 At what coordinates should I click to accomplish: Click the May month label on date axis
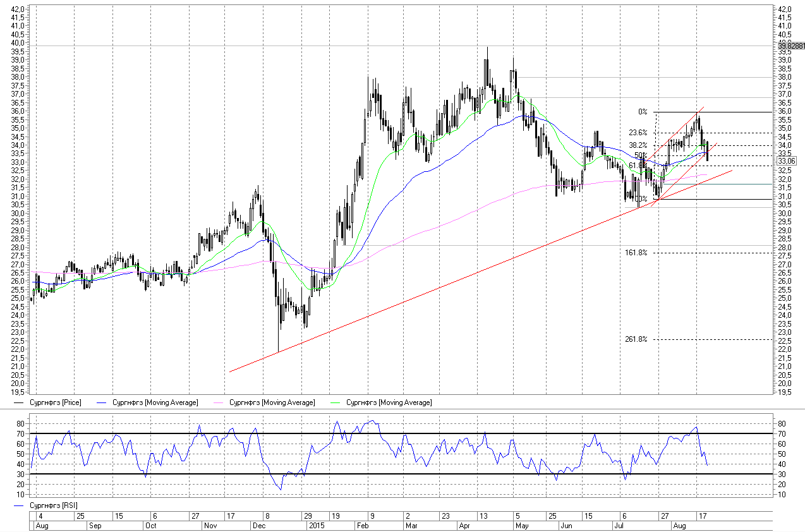522,526
